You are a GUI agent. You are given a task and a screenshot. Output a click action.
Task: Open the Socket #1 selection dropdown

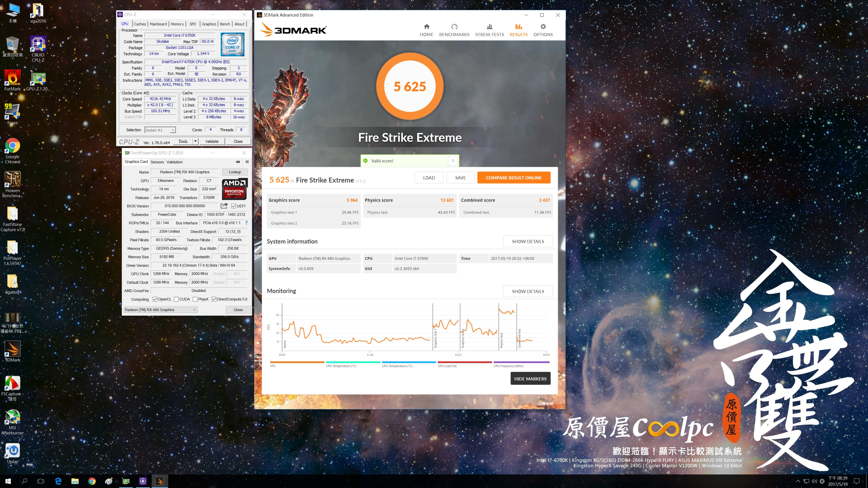coord(160,130)
